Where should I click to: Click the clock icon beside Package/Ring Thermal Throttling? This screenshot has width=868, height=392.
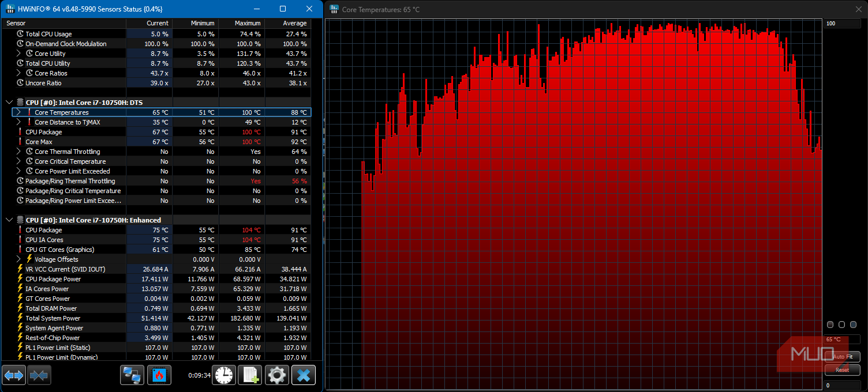20,181
